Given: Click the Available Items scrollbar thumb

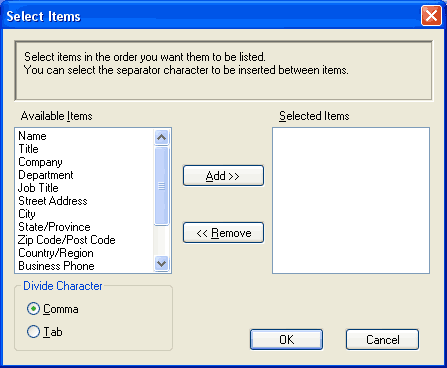Looking at the screenshot, I should (x=162, y=186).
